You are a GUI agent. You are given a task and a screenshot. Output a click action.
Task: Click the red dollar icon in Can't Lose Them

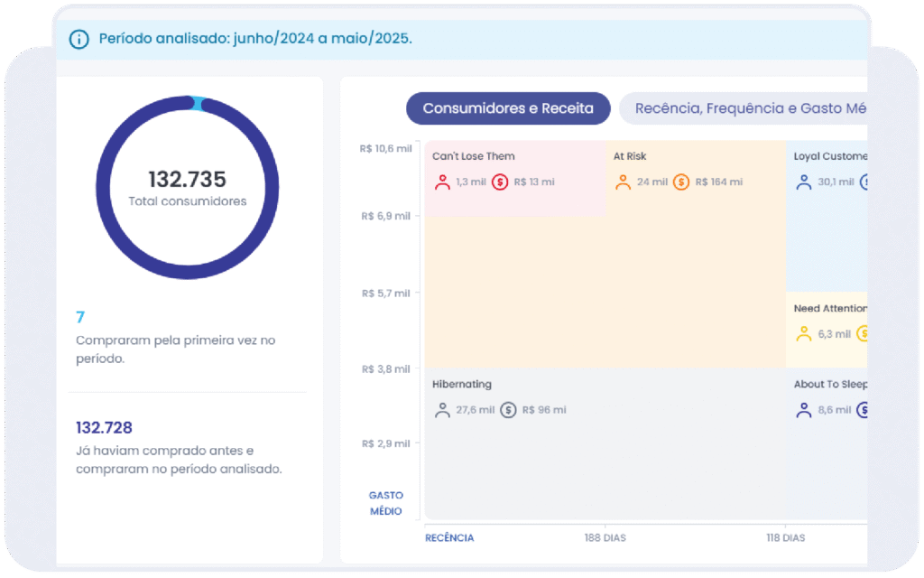point(500,182)
